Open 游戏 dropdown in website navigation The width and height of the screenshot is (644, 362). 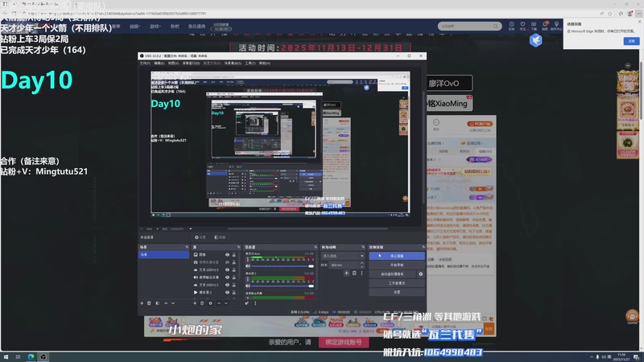click(155, 27)
